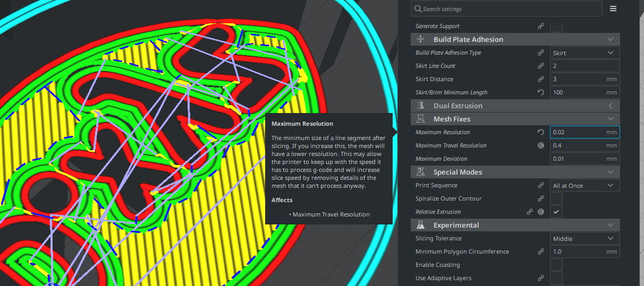Click the Search settings input field
This screenshot has width=644, height=286.
tap(506, 8)
